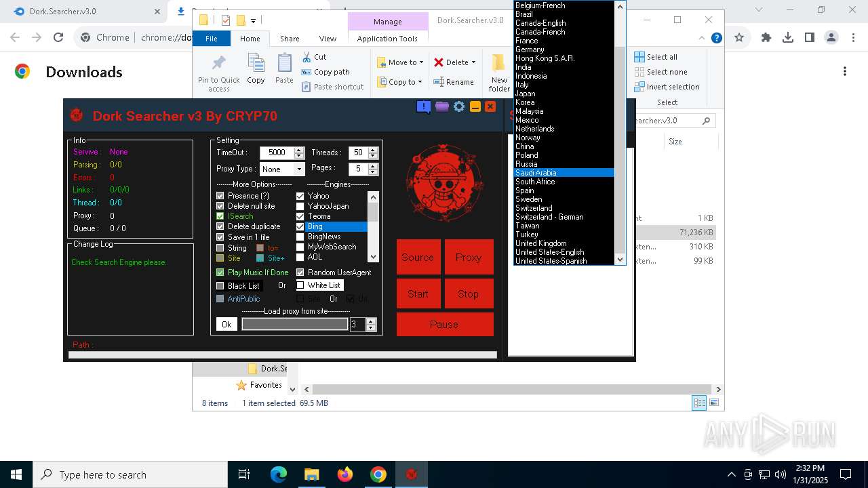Enable the White List checkbox

click(x=300, y=285)
